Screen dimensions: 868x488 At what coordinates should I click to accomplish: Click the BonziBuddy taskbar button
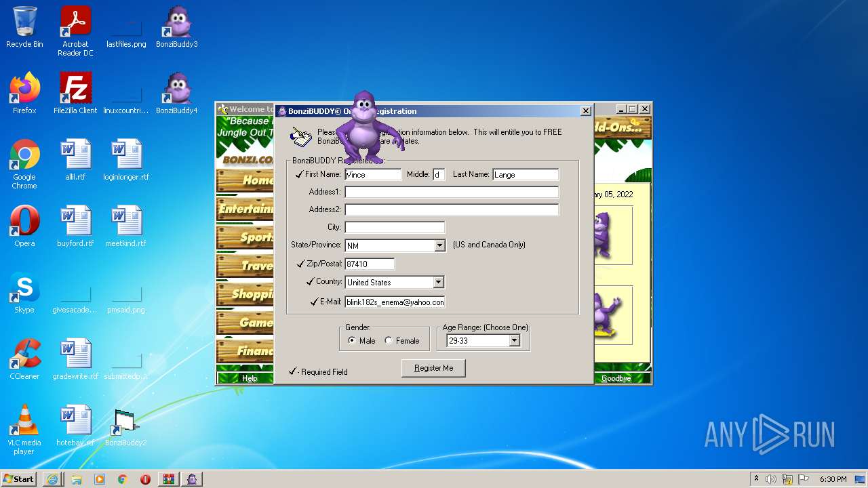click(192, 479)
